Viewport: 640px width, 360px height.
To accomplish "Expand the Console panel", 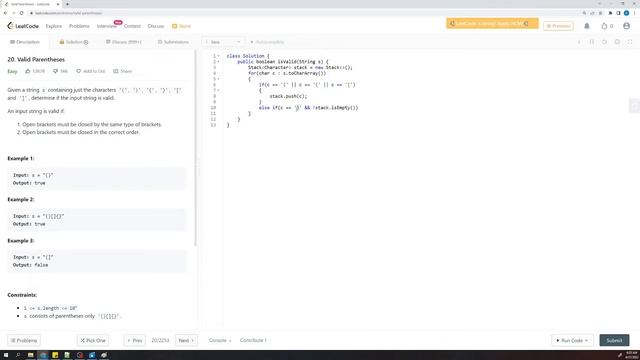I will click(x=220, y=340).
